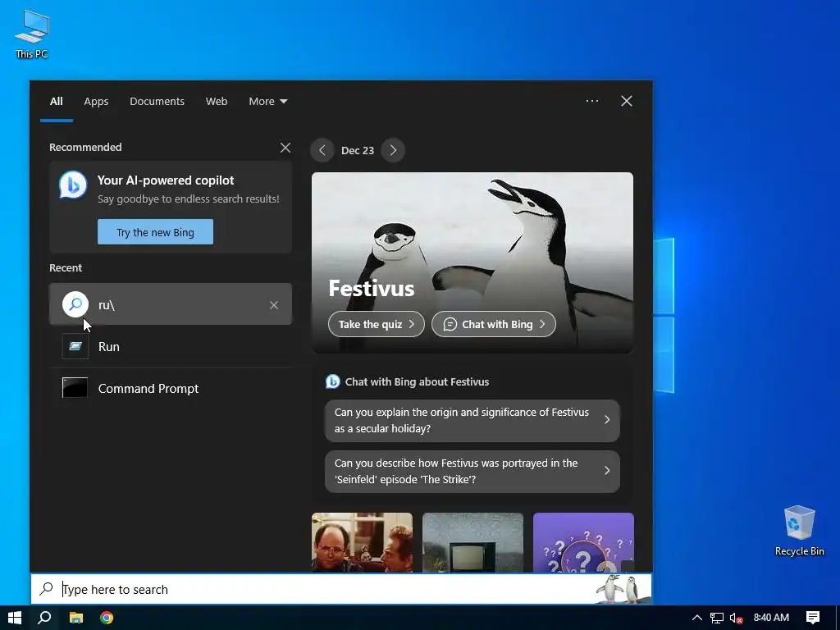Open Command Prompt from the recent list

(x=171, y=388)
